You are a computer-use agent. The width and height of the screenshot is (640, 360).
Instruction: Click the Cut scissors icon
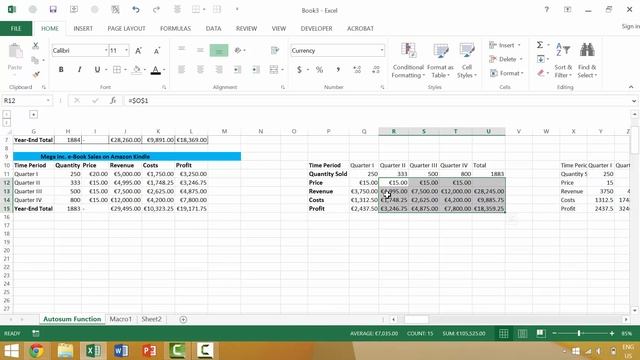tap(36, 46)
